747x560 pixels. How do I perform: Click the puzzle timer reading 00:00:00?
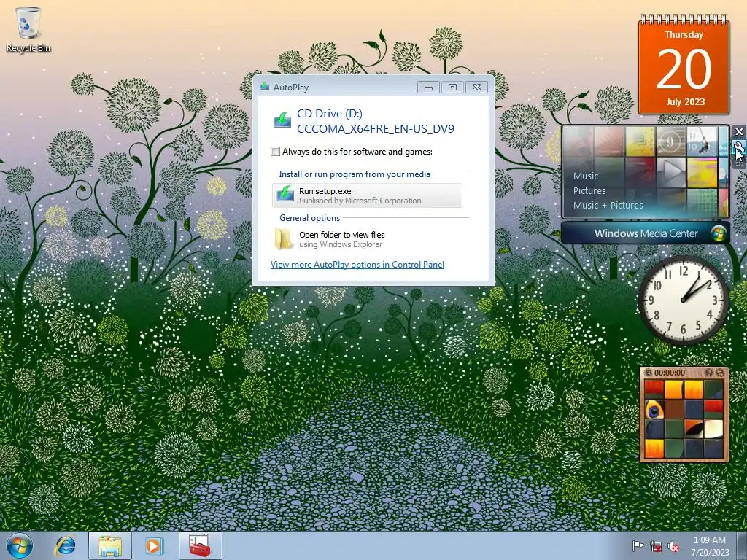point(670,373)
